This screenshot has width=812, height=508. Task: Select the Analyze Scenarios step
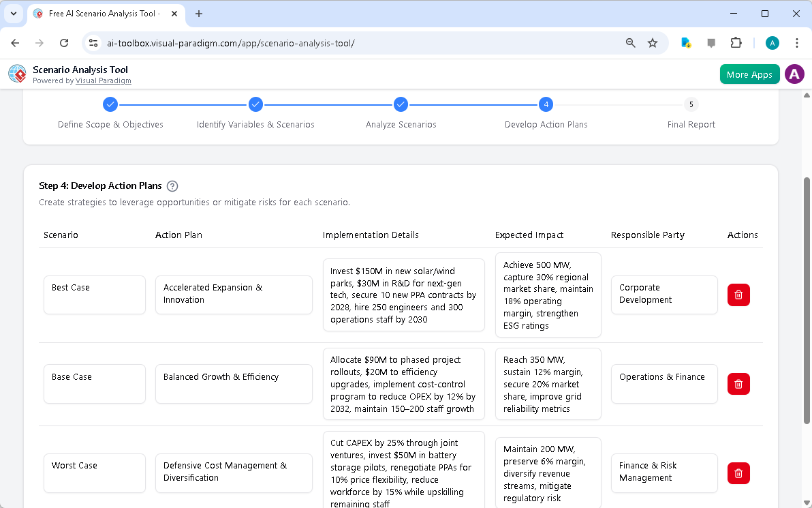click(401, 104)
